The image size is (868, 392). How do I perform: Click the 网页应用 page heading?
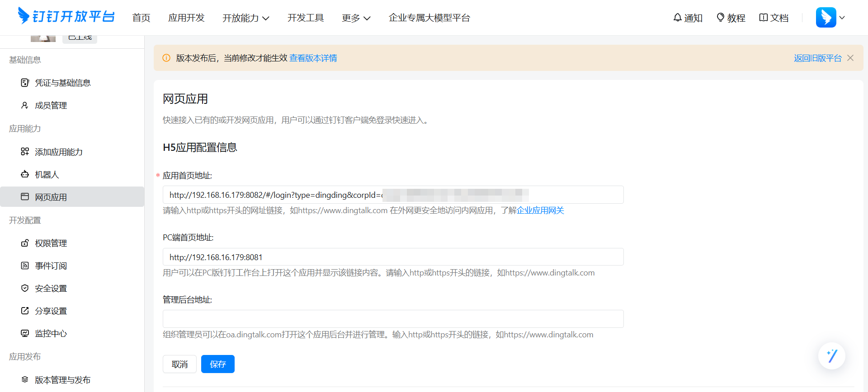point(185,99)
